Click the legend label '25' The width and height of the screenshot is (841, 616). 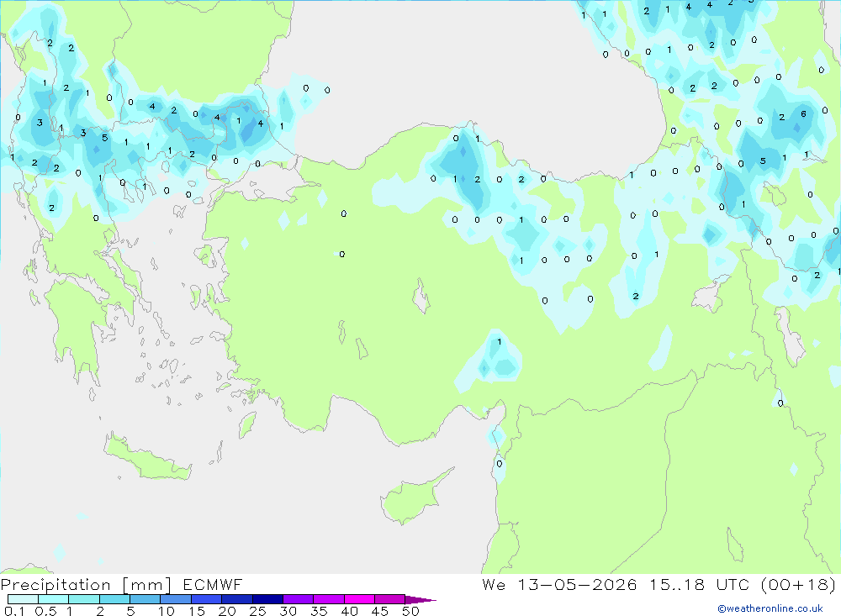tap(257, 611)
